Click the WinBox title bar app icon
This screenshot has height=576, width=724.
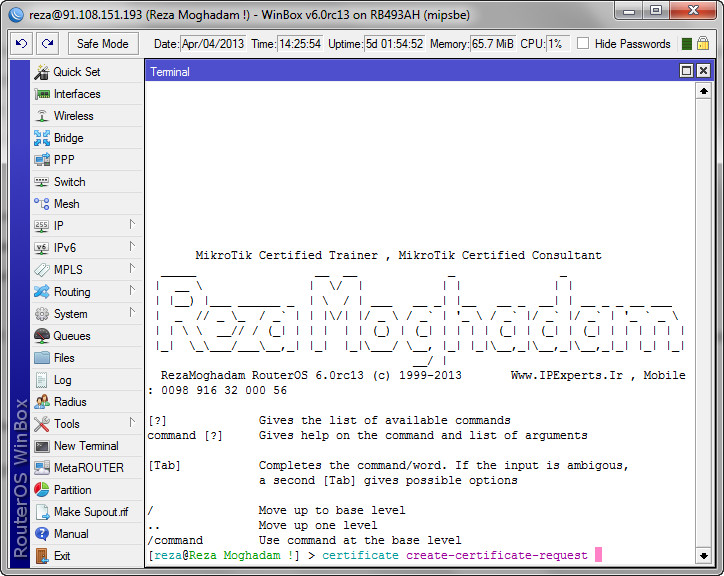point(16,15)
